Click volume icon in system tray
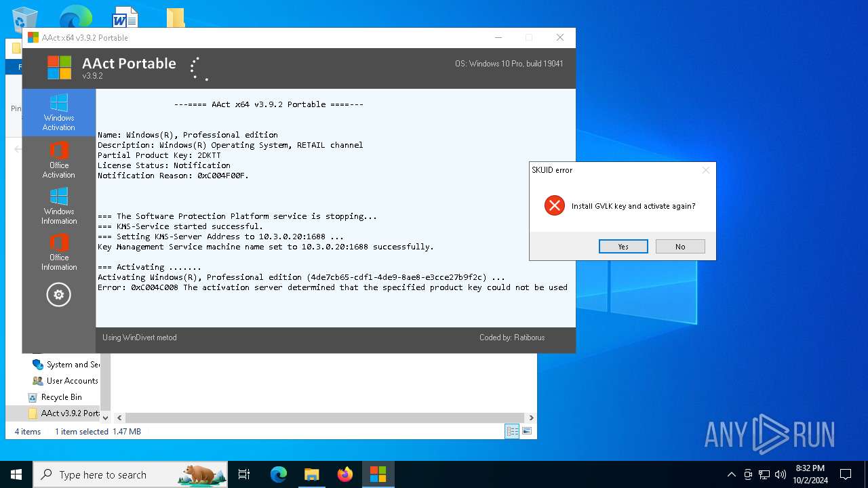The height and width of the screenshot is (488, 868). tap(781, 474)
